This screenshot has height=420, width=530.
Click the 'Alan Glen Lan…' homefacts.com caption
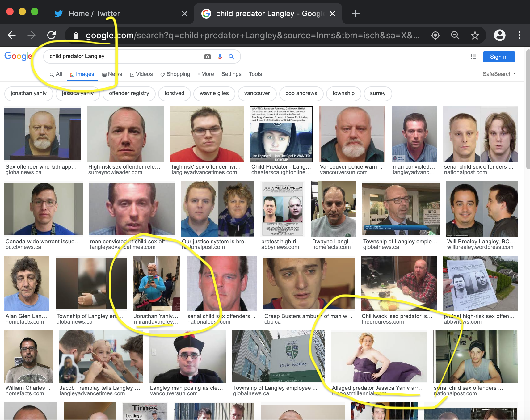tap(26, 316)
